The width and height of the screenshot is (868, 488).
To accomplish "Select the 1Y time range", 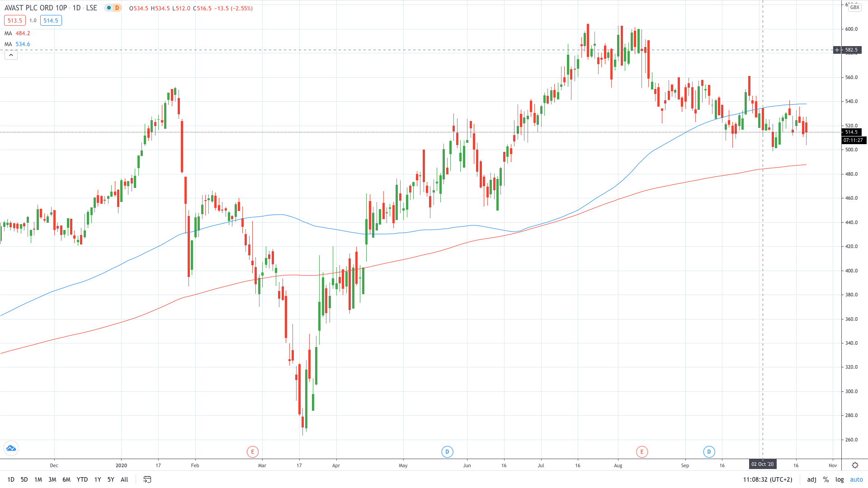I will pyautogui.click(x=98, y=479).
